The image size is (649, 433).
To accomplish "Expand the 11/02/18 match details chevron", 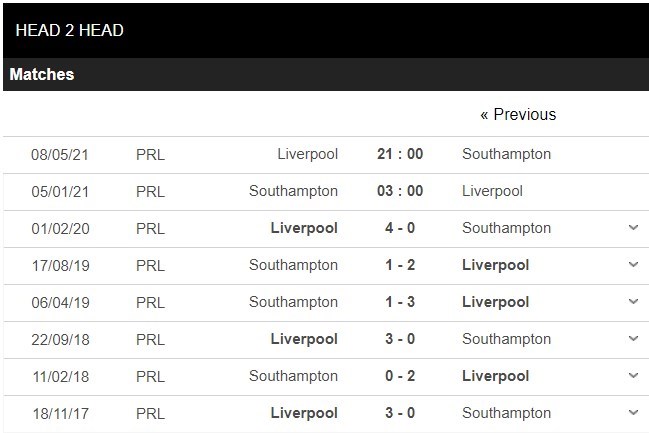I will coord(633,376).
